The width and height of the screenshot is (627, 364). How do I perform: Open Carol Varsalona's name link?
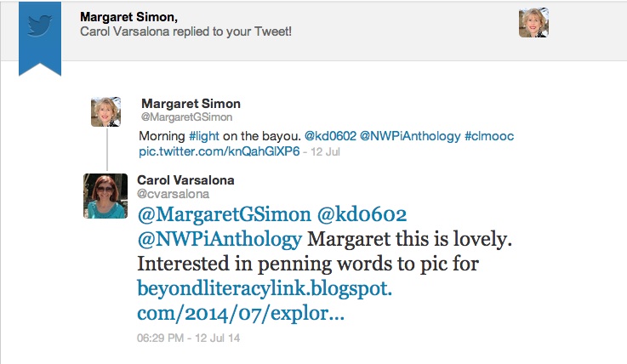coord(188,180)
